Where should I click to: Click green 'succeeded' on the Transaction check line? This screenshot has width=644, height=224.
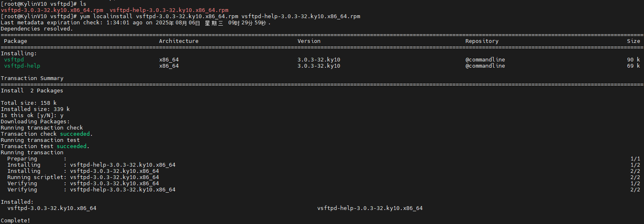tap(75, 134)
